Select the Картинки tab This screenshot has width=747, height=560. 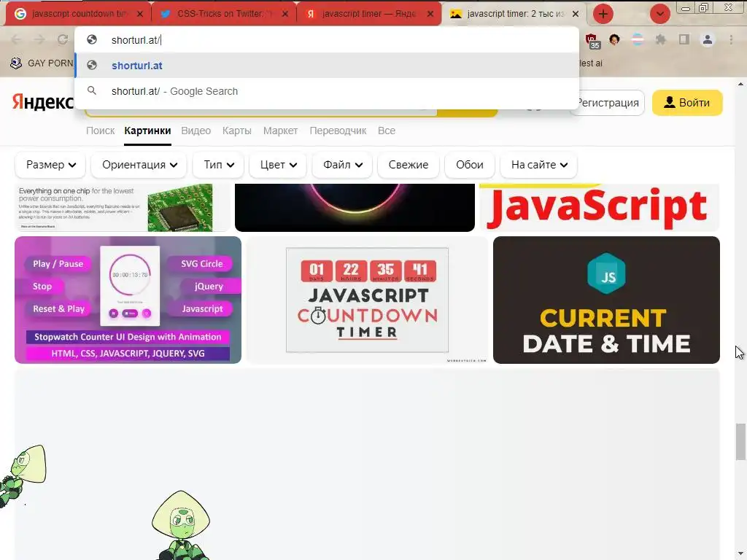point(147,131)
